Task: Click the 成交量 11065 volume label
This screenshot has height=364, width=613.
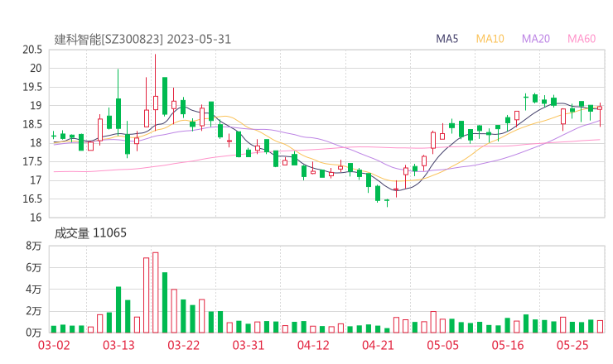Action: click(x=90, y=233)
